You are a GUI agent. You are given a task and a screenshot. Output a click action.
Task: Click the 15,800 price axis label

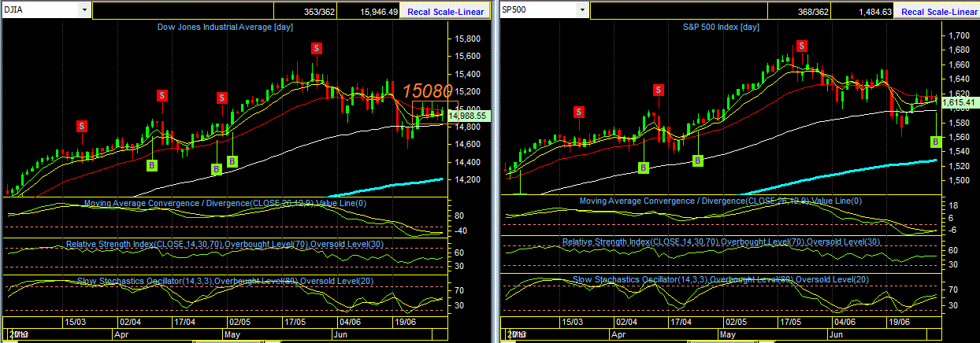(468, 39)
